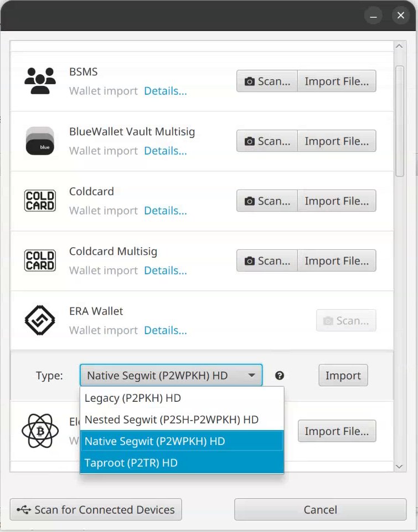Scan QR for BSMS wallet import
Viewport: 418px width, 532px height.
267,81
